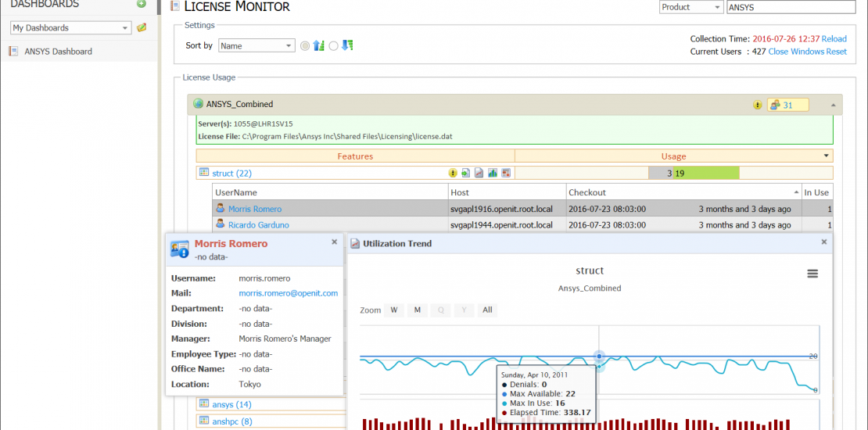This screenshot has width=868, height=430.
Task: Open the chart hamburger context menu
Action: [x=812, y=274]
